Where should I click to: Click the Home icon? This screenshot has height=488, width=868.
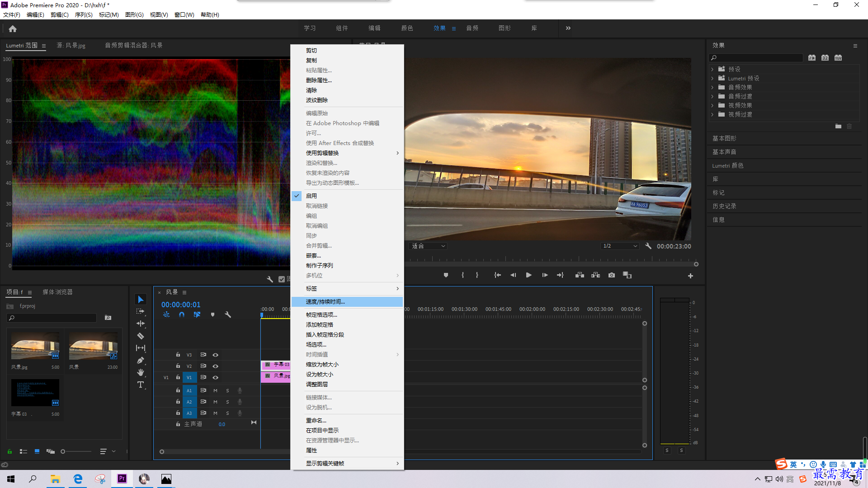tap(13, 28)
